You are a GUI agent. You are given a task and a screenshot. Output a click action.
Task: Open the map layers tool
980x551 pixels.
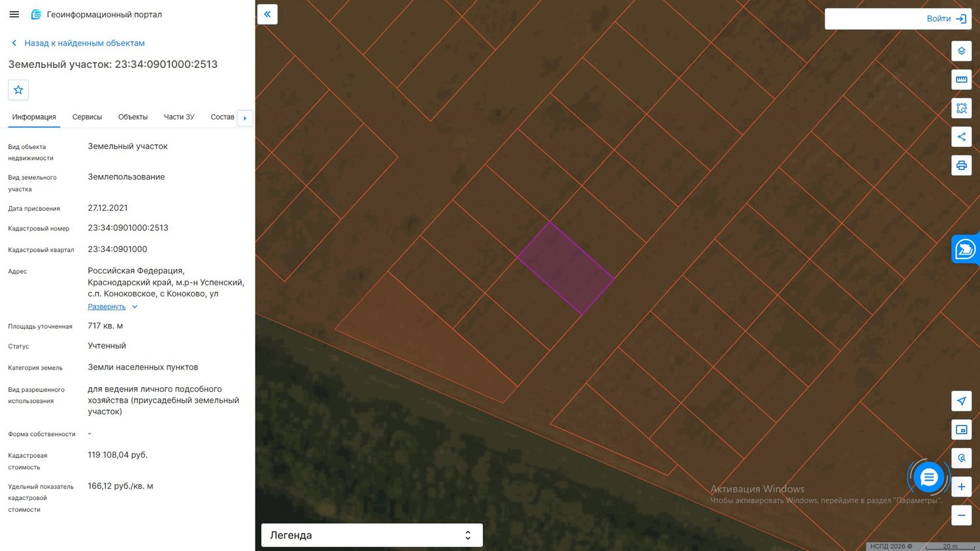(x=961, y=51)
